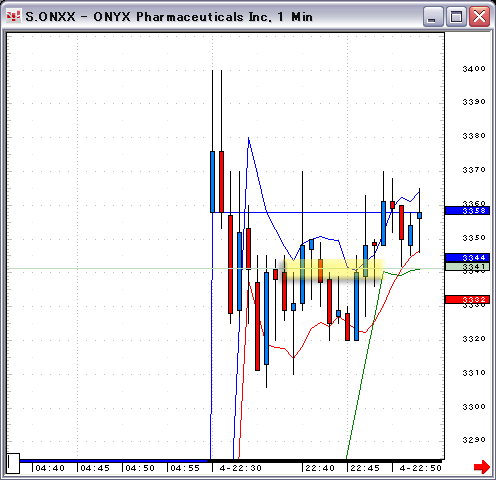Screen dimensions: 496x480
Task: Select the blue 3344 price marker
Action: (x=467, y=257)
